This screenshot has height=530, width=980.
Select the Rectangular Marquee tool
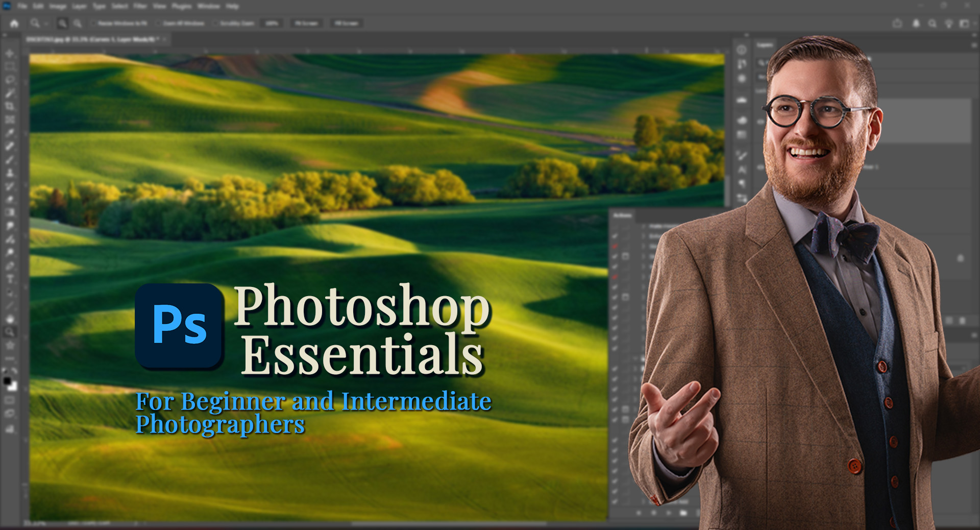pos(10,66)
